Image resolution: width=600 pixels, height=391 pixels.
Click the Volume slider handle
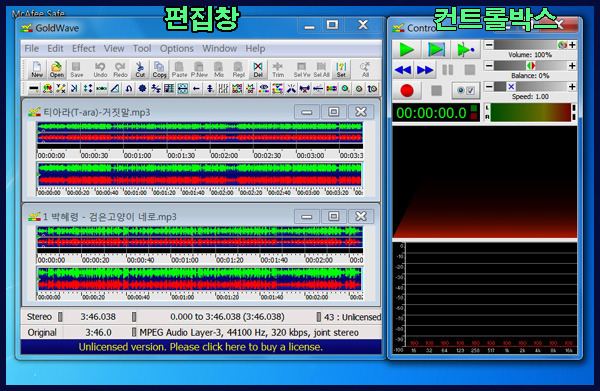point(562,45)
